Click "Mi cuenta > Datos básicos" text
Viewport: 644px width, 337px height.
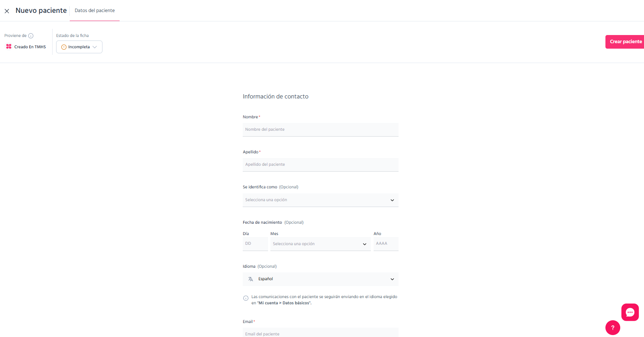pyautogui.click(x=284, y=303)
